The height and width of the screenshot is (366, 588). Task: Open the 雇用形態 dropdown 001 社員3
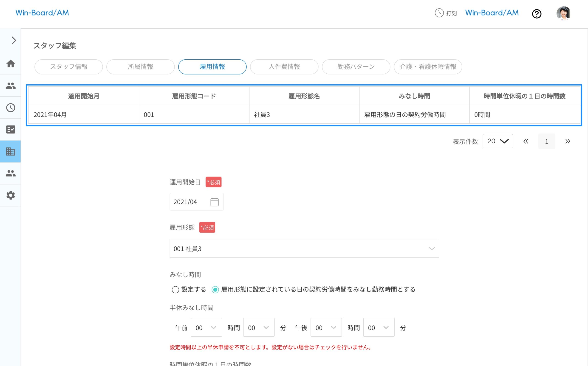tap(304, 249)
